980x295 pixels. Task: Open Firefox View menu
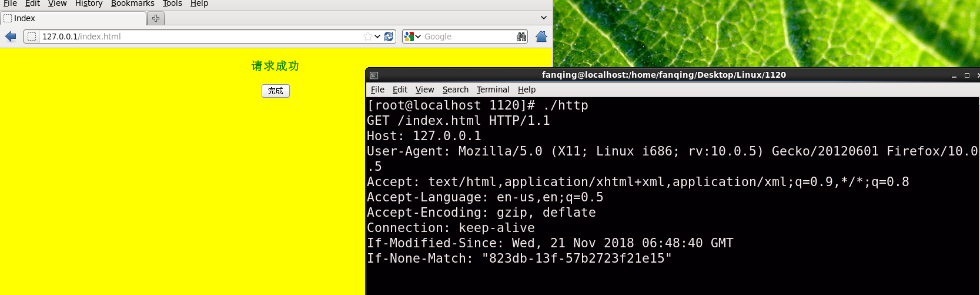pos(57,4)
